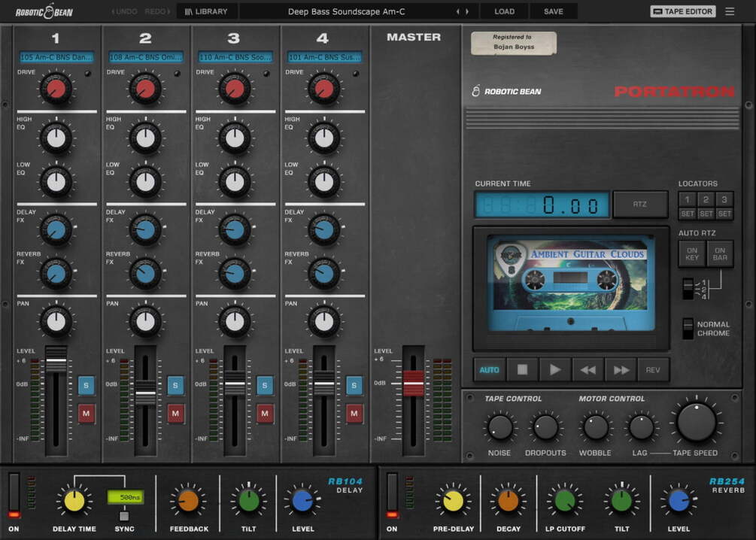Open track 4 sample selector
Image resolution: width=756 pixels, height=540 pixels.
click(324, 57)
